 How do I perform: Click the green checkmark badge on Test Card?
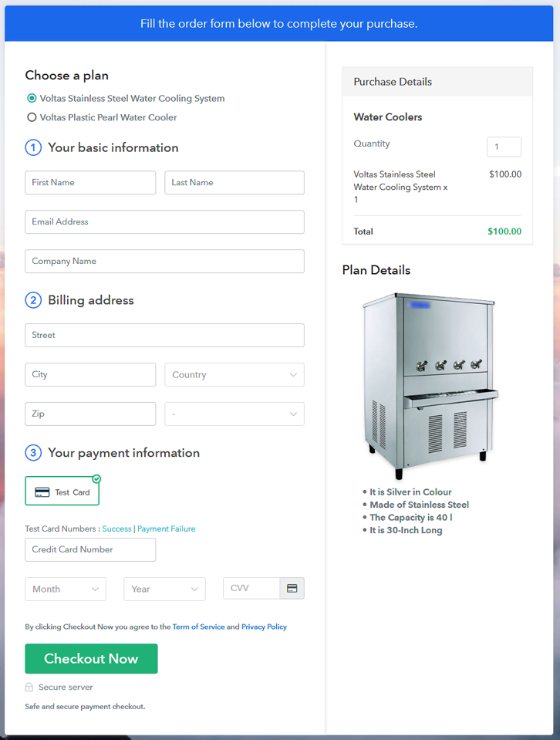click(x=96, y=479)
